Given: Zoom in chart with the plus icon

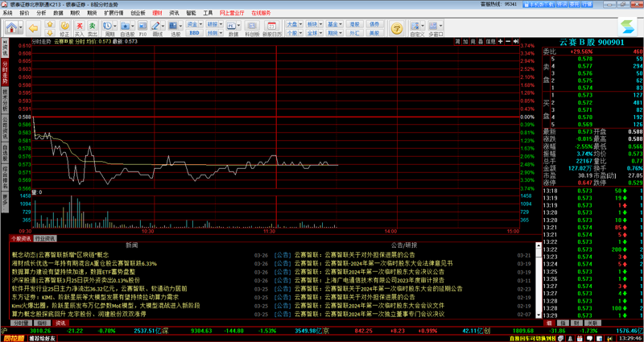Looking at the screenshot, I should 501,42.
